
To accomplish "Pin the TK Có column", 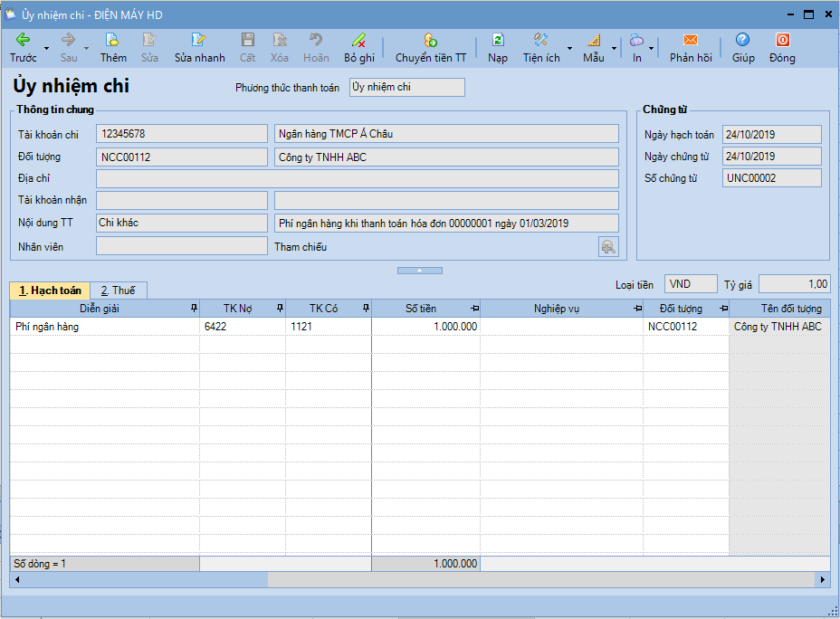I will coord(366,308).
